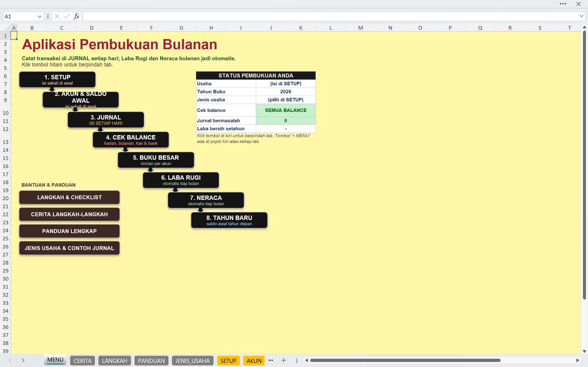The width and height of the screenshot is (588, 367).
Task: Switch to the LANGKAH sheet tab
Action: click(x=115, y=361)
